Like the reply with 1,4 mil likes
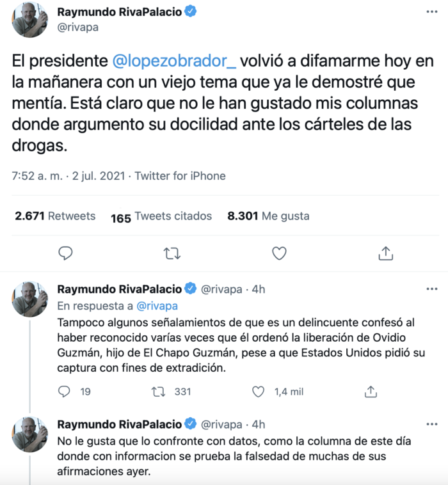448x485 pixels. pos(259,392)
